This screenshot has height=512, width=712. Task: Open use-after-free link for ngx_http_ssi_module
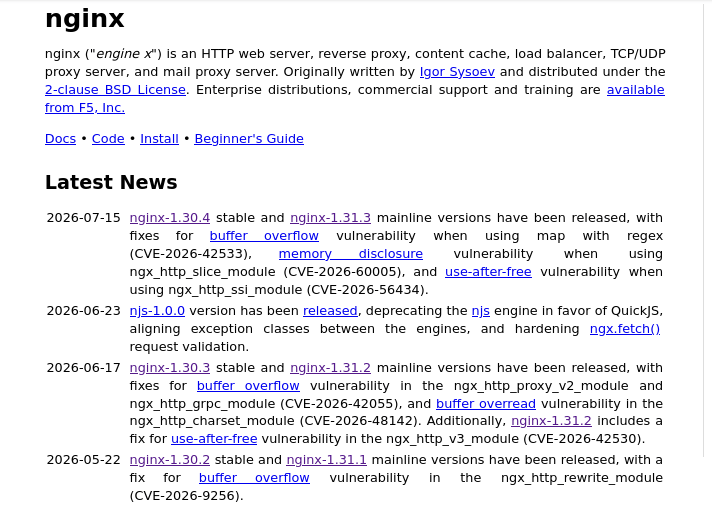pyautogui.click(x=488, y=272)
